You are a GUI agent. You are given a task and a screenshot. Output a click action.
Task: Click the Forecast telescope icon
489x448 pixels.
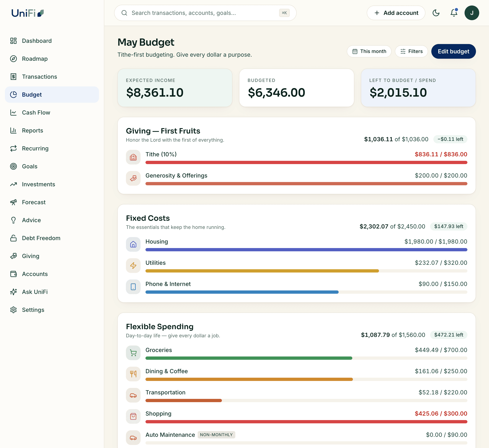point(13,202)
